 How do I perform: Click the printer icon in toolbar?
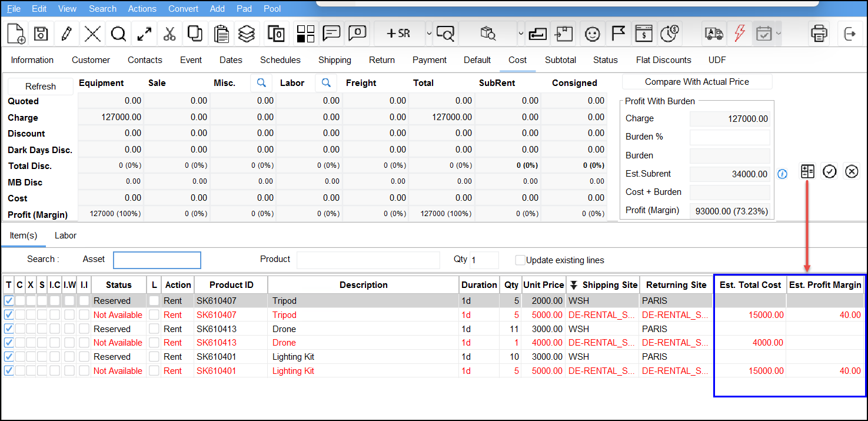[x=819, y=34]
